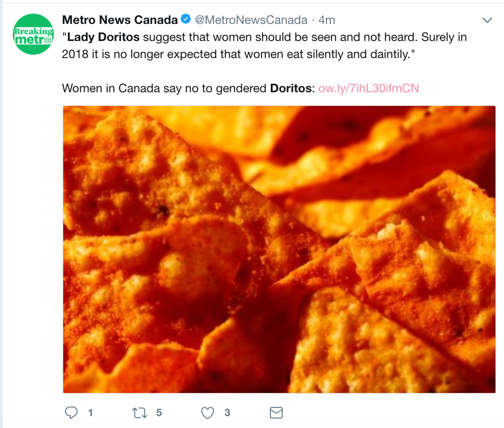
Task: Click the retweet count number 5
Action: [159, 413]
